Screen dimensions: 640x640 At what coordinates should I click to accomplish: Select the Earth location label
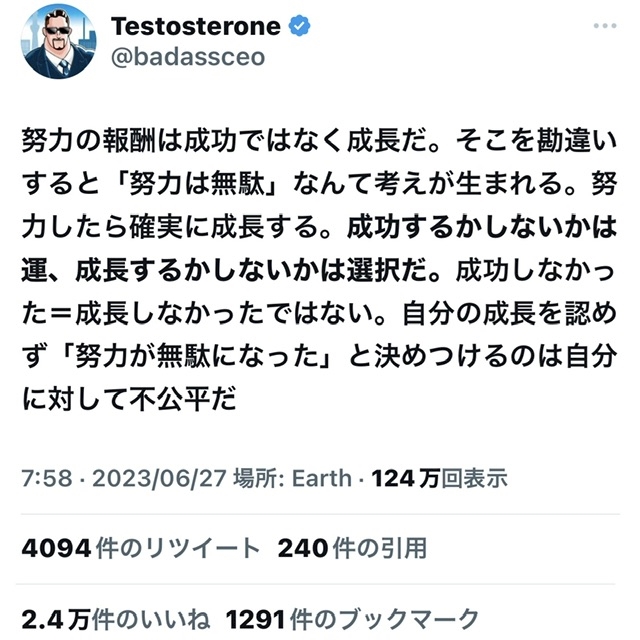pyautogui.click(x=320, y=479)
